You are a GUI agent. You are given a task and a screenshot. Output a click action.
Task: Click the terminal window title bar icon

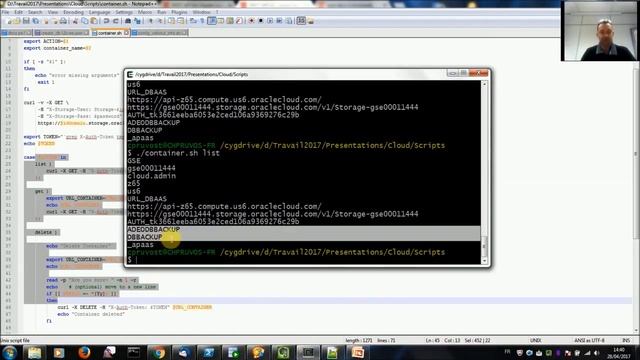coord(130,74)
